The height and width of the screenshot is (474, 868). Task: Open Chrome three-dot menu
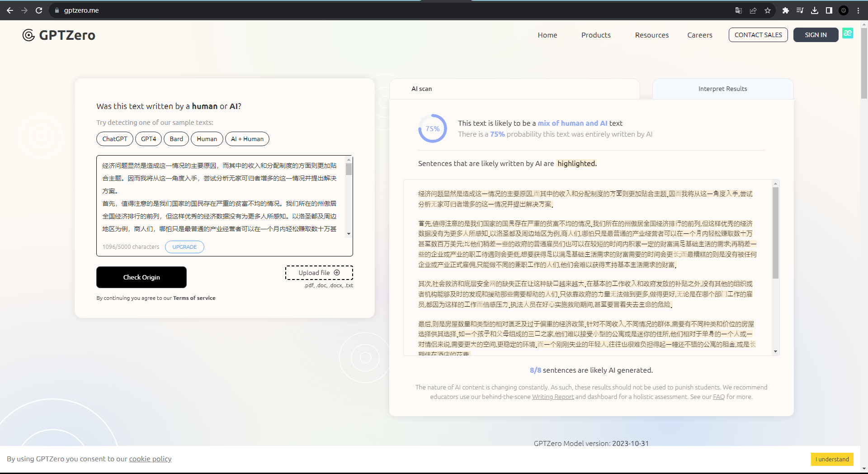pyautogui.click(x=858, y=10)
